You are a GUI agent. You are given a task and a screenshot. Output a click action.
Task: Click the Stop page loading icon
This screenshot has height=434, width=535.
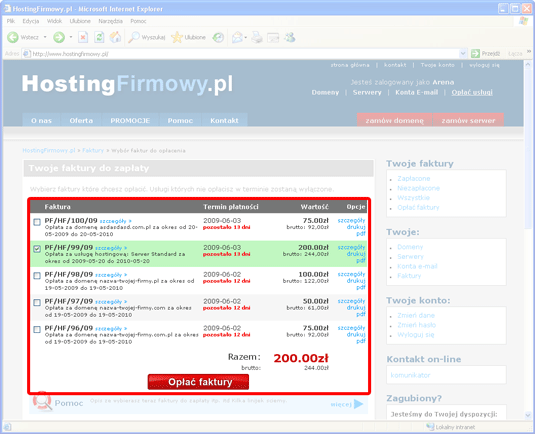[83, 37]
